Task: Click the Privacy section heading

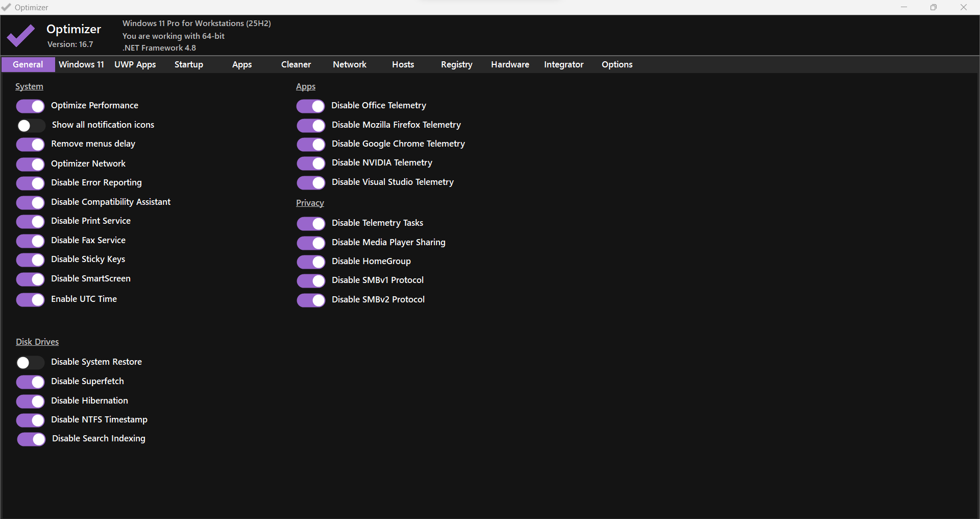Action: (310, 203)
